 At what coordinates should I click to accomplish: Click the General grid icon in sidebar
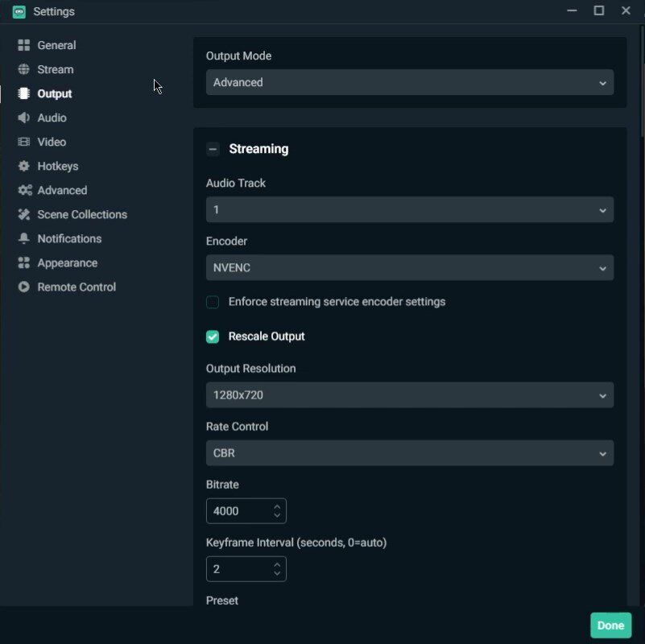coord(24,46)
